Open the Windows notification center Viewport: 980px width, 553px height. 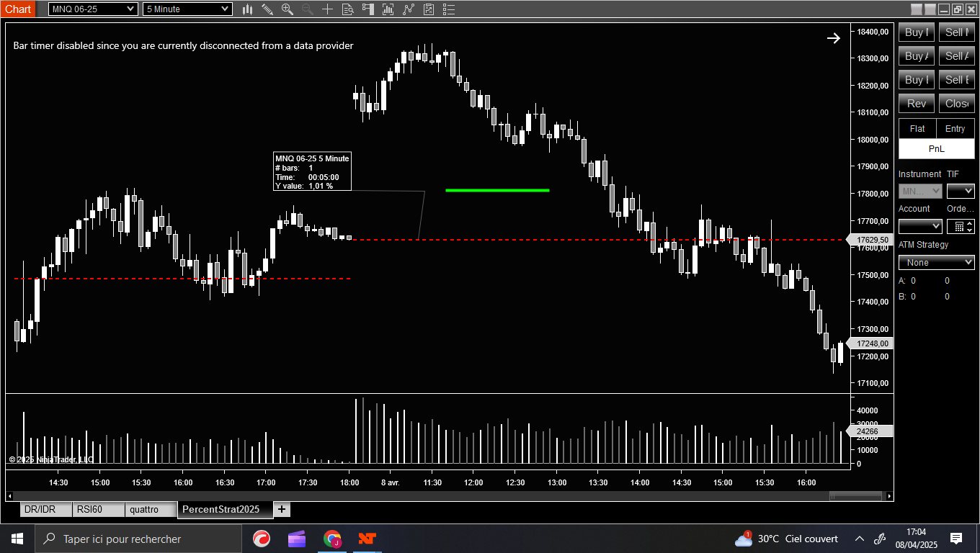click(x=956, y=539)
